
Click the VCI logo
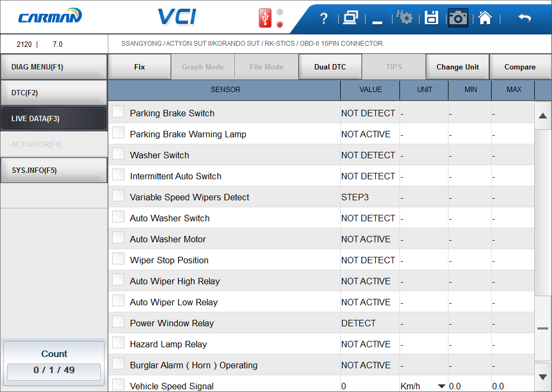[x=177, y=17]
